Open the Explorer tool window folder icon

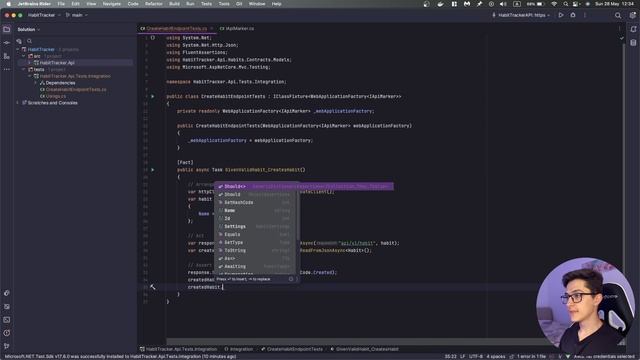tap(7, 29)
